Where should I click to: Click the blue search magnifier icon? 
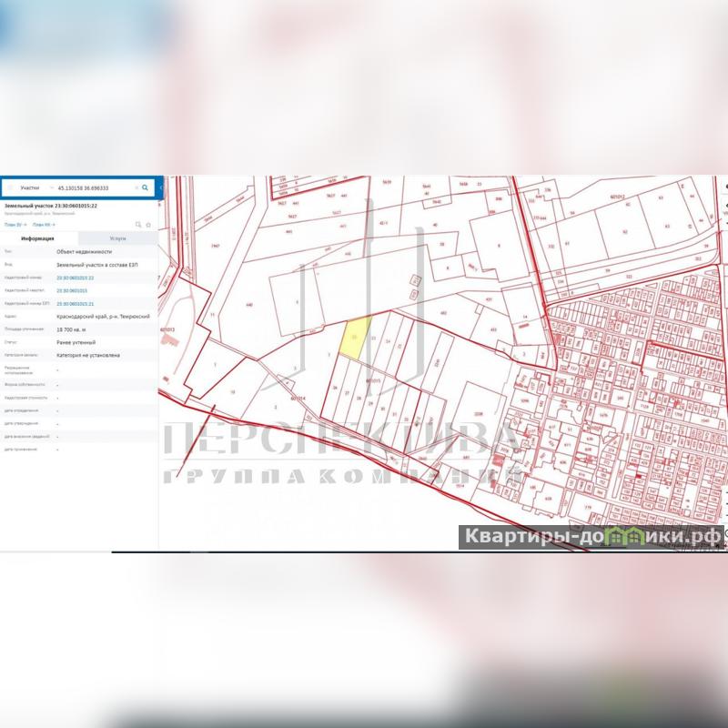pyautogui.click(x=146, y=187)
